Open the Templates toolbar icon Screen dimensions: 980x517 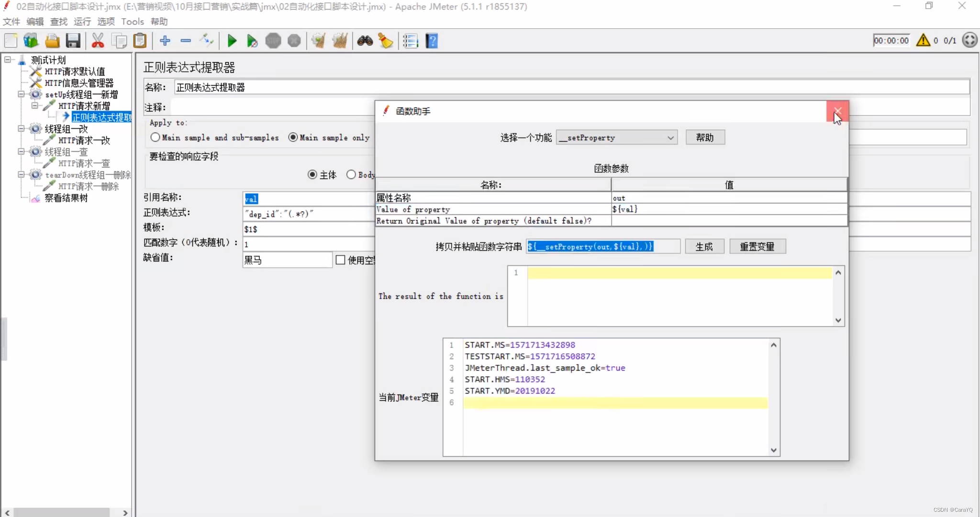(x=31, y=41)
